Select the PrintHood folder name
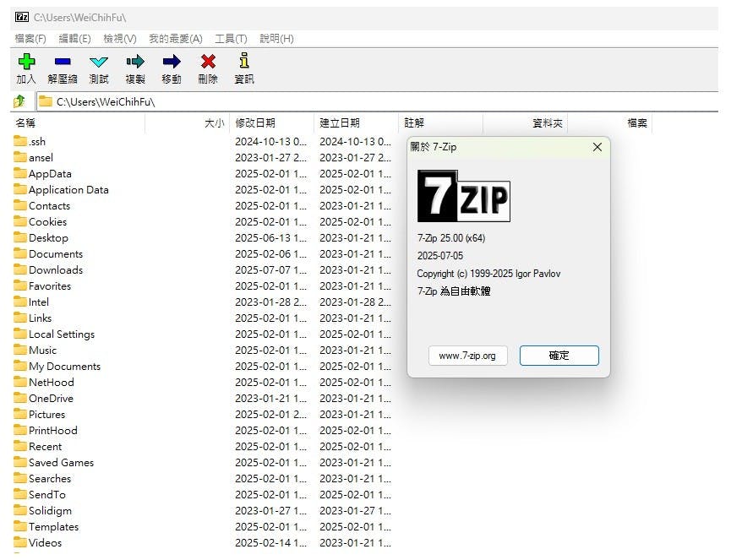731x560 pixels. tap(52, 431)
